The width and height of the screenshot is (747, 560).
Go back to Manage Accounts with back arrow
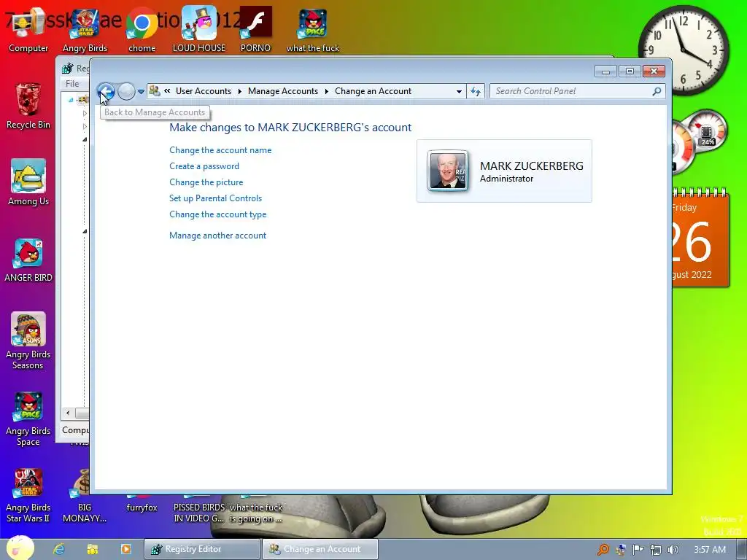click(106, 91)
